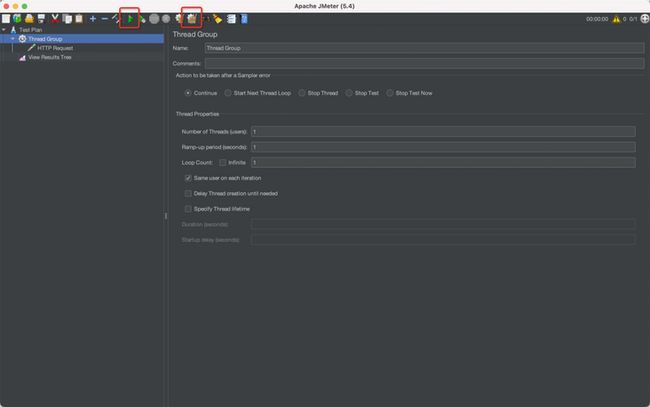Viewport: 650px width, 407px height.
Task: Click the grey Shutdown icon
Action: point(166,19)
